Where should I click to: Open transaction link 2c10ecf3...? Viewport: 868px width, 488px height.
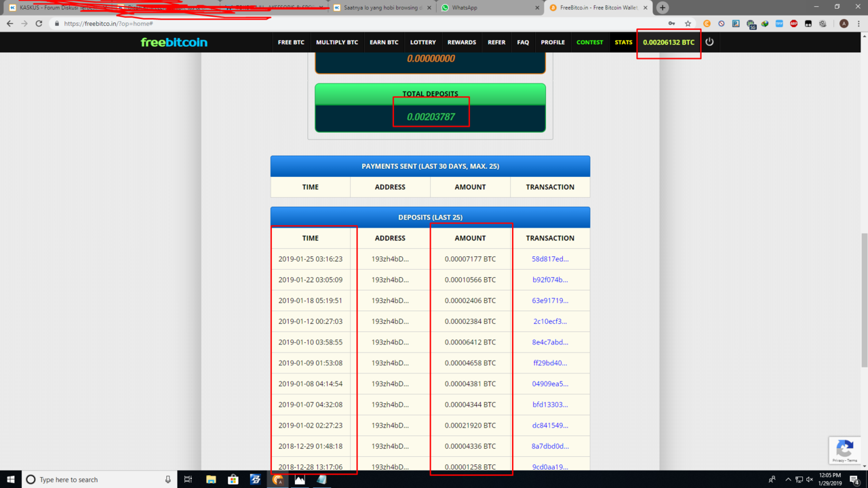(550, 321)
